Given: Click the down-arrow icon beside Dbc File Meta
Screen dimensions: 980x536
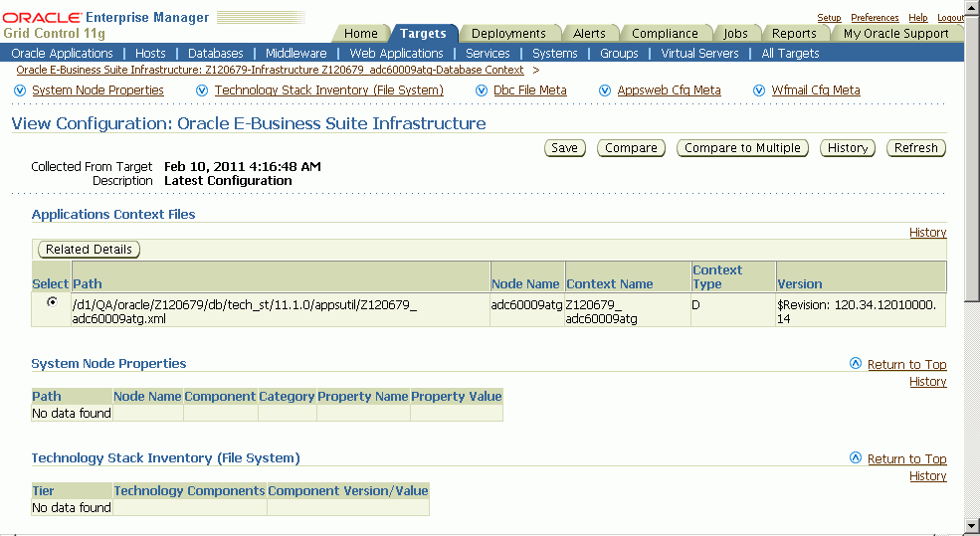Looking at the screenshot, I should click(482, 90).
